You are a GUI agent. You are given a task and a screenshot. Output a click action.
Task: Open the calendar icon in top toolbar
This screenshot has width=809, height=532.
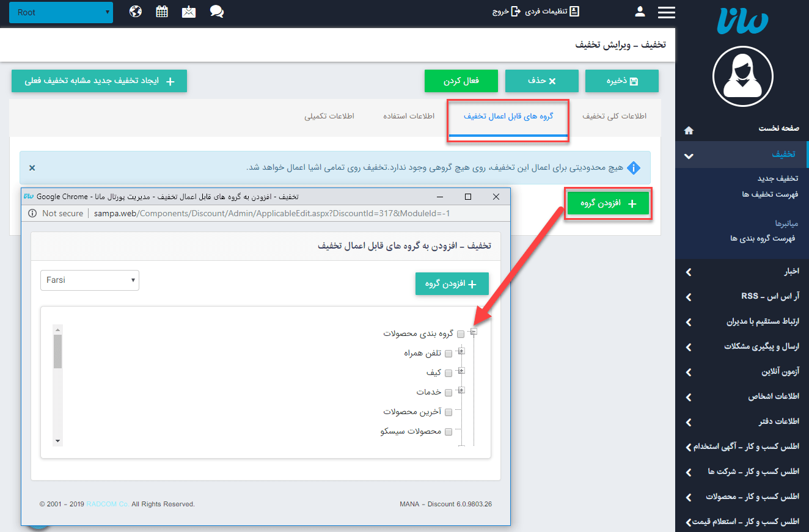(x=162, y=11)
